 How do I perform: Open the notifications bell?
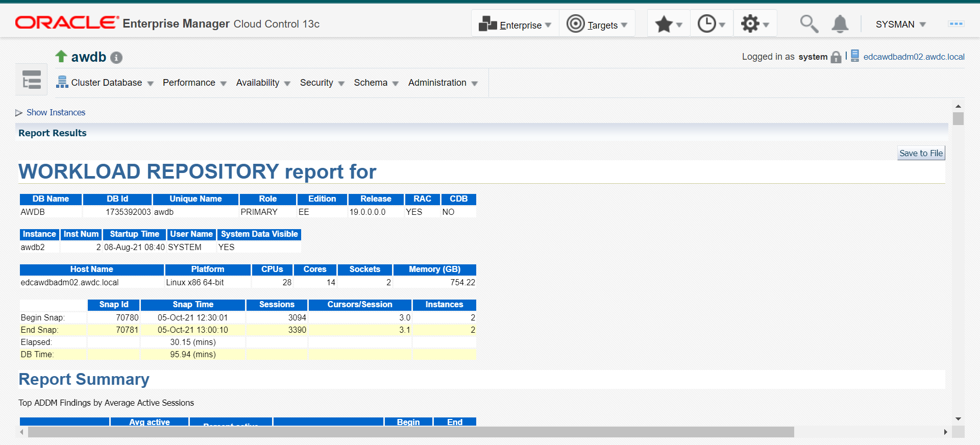(x=840, y=24)
